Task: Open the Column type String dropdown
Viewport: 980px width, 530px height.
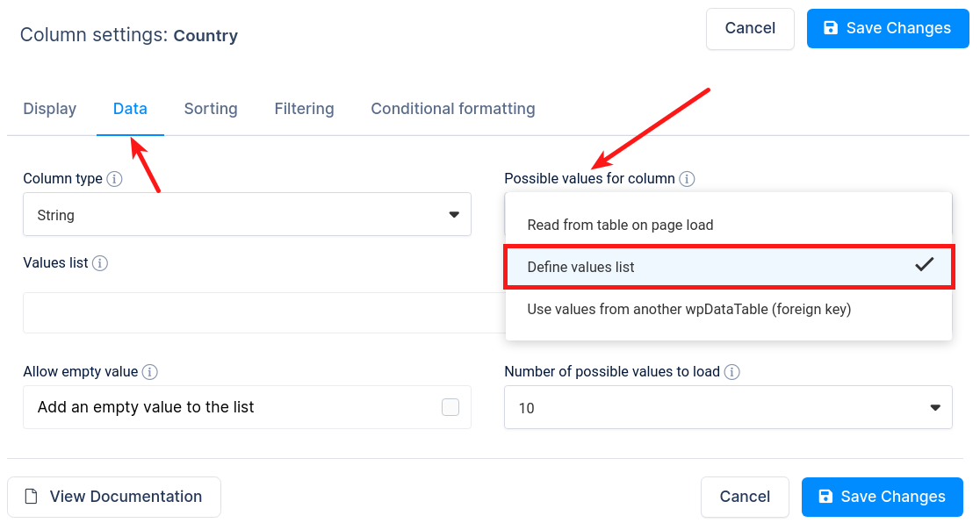Action: tap(247, 214)
